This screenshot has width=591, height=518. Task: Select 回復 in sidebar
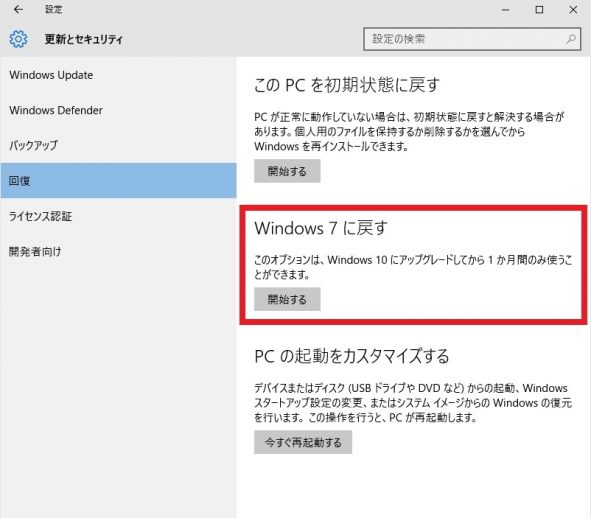(x=118, y=181)
